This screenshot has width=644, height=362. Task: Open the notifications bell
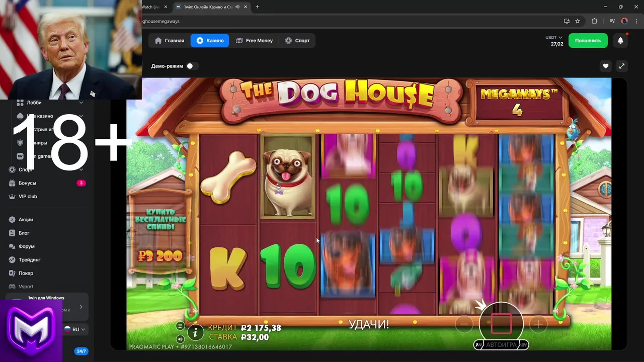(620, 41)
